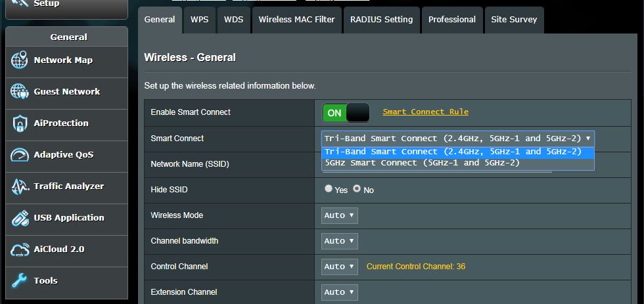Click the Guest Network icon

[x=19, y=91]
